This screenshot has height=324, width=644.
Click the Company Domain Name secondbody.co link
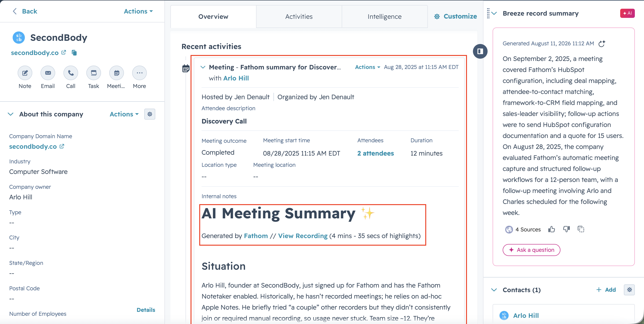(x=33, y=146)
